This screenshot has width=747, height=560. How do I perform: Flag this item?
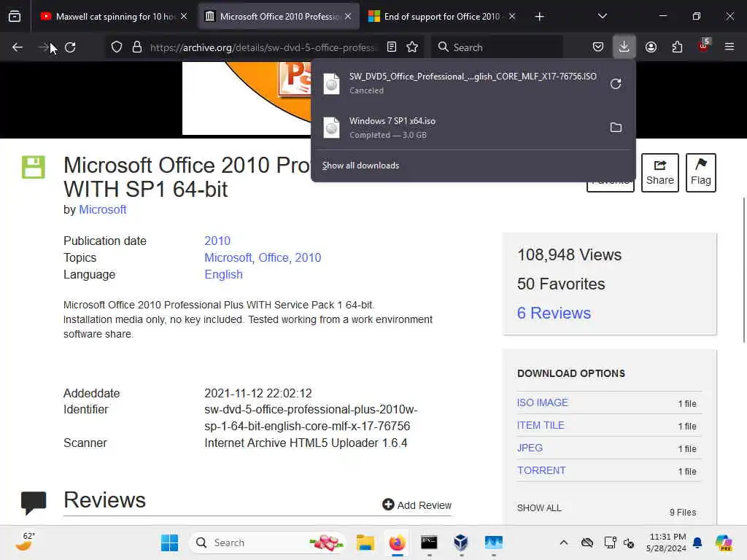pos(701,172)
